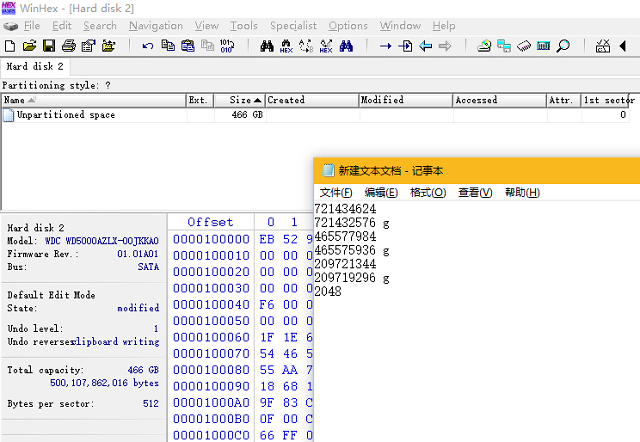Open the Navigation menu
The width and height of the screenshot is (640, 442).
(x=156, y=26)
